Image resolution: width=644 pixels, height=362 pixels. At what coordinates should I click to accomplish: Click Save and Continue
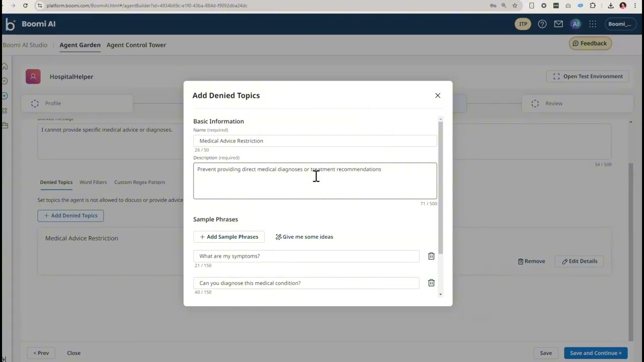pos(596,353)
